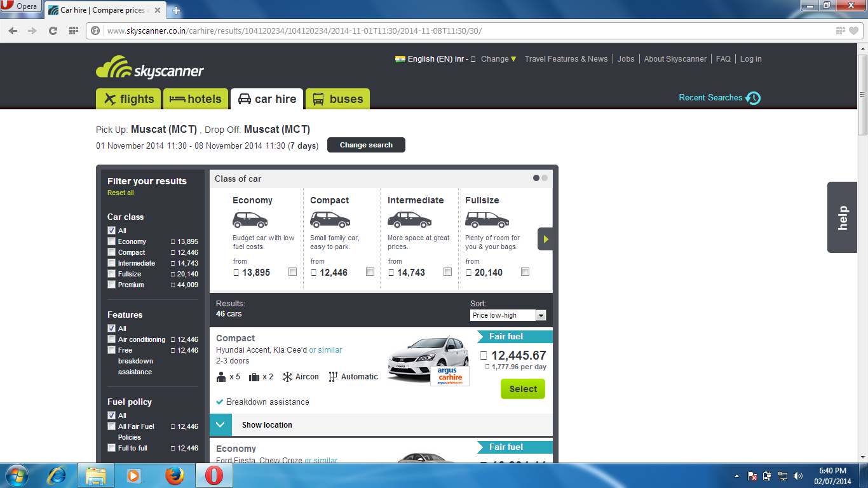Click the luggage bags icon x 2
This screenshot has width=868, height=488.
coord(254,377)
